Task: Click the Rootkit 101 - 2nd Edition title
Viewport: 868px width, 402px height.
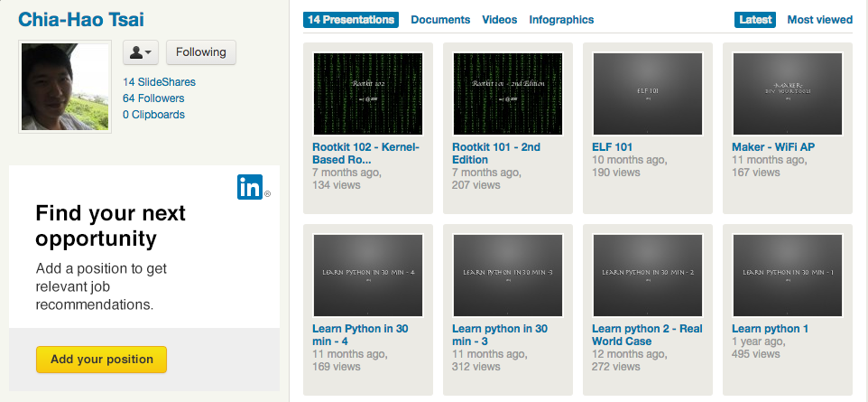Action: click(x=496, y=153)
